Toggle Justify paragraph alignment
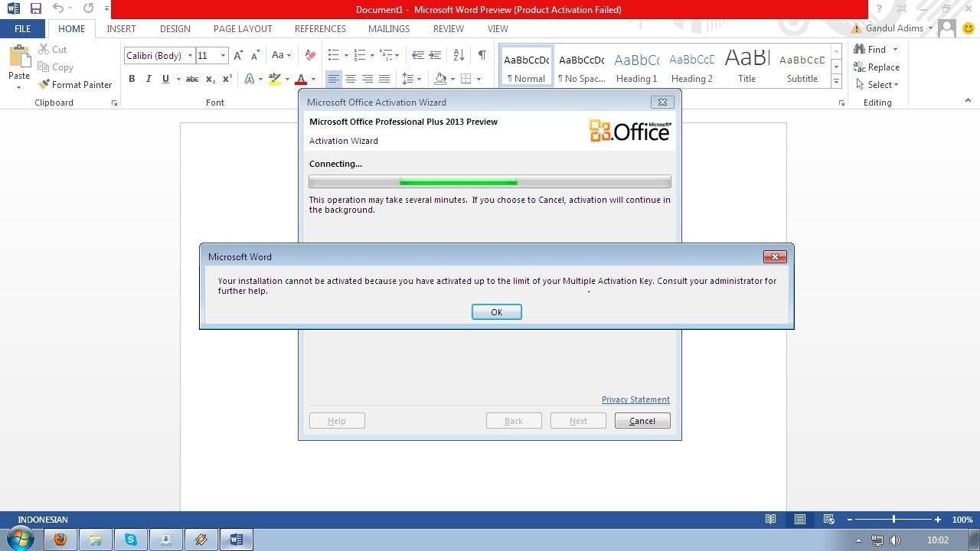Screen dimensions: 980x551 pos(384,79)
